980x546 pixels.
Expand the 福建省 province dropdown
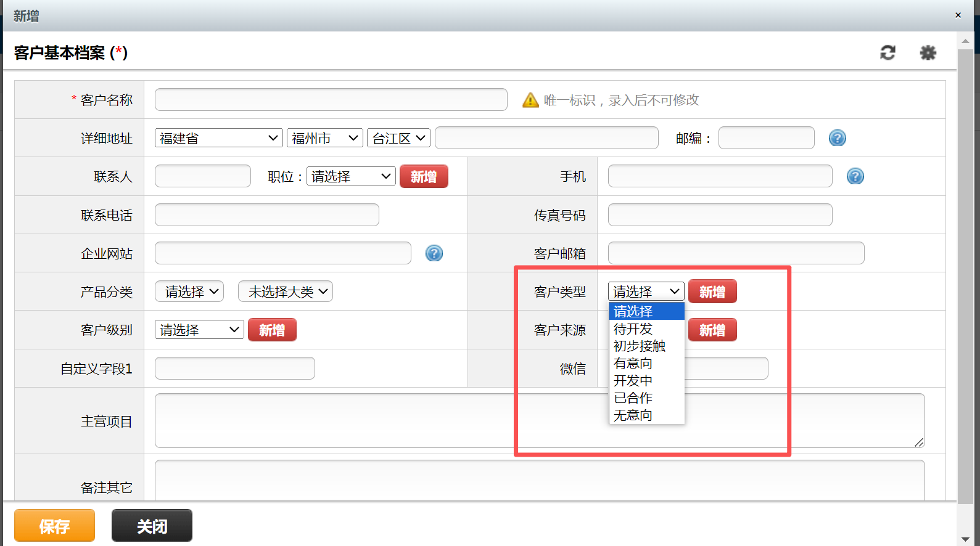(x=218, y=138)
